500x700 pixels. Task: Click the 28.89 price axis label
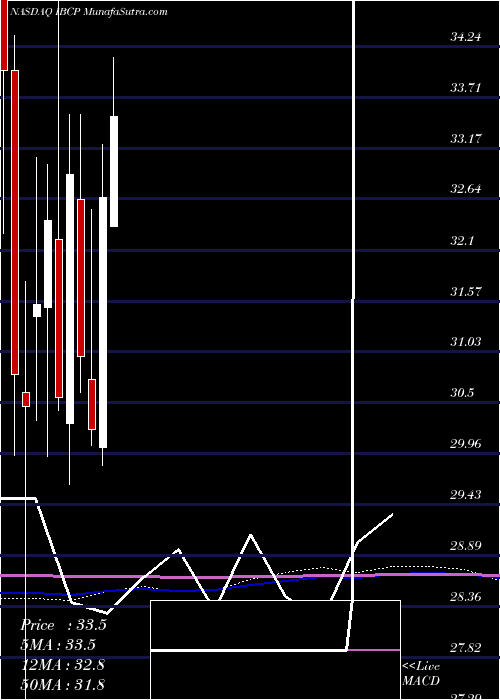pos(465,546)
